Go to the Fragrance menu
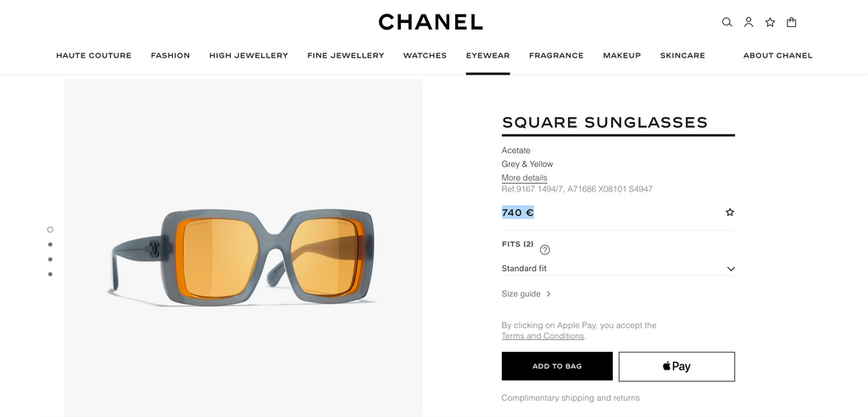 coord(556,56)
